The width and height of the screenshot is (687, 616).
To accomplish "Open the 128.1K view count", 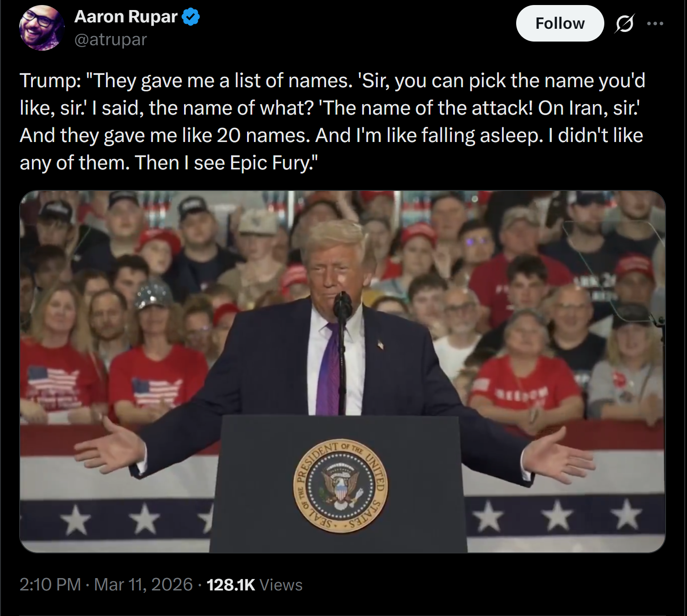I will [x=231, y=585].
